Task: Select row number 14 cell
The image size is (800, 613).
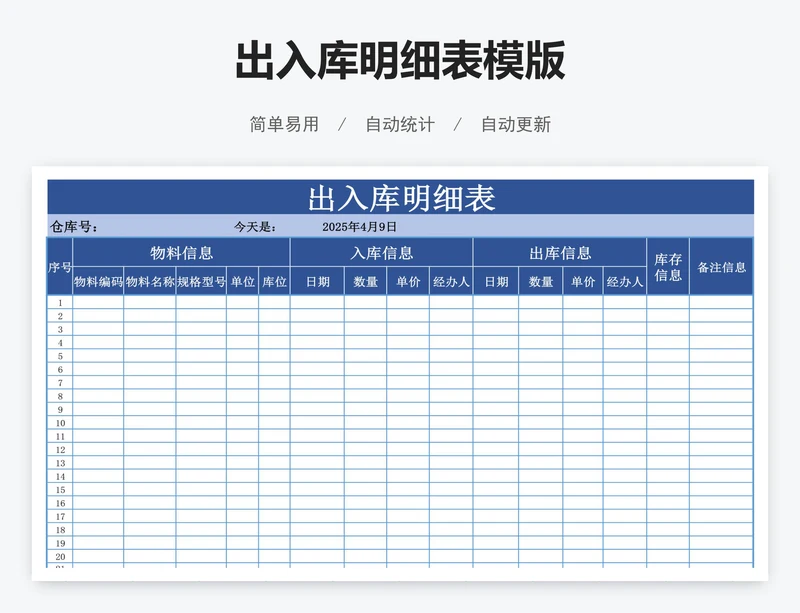Action: click(60, 476)
